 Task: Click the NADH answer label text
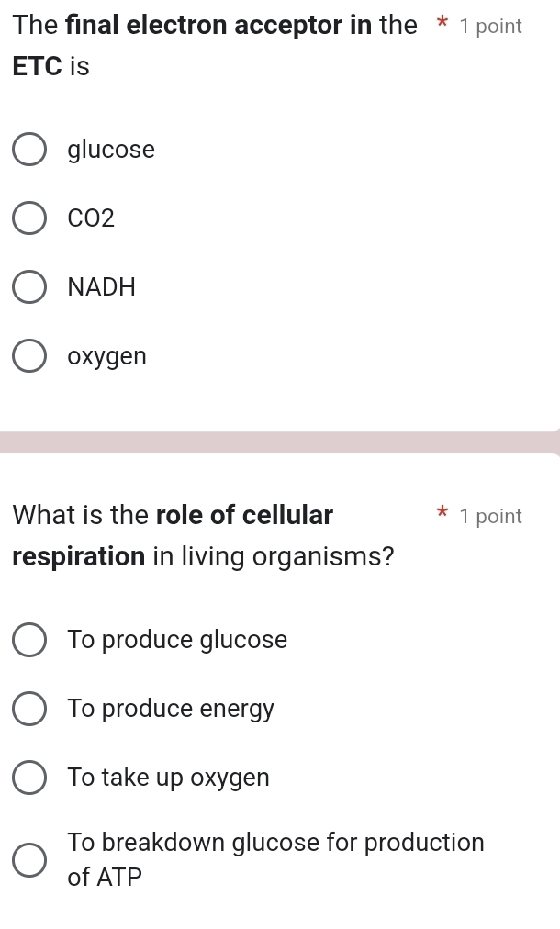click(101, 287)
